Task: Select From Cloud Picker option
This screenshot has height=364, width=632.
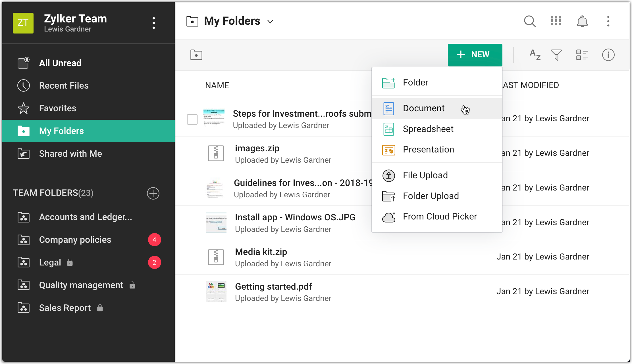Action: [x=440, y=217]
